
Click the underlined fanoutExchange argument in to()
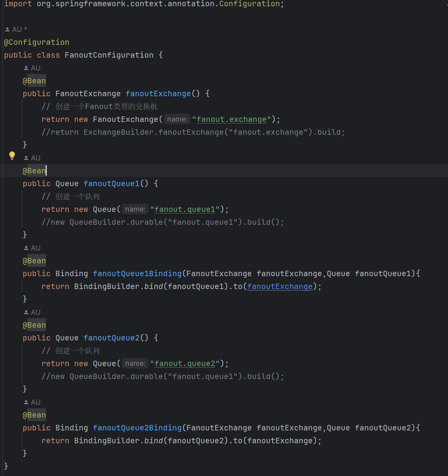point(280,286)
